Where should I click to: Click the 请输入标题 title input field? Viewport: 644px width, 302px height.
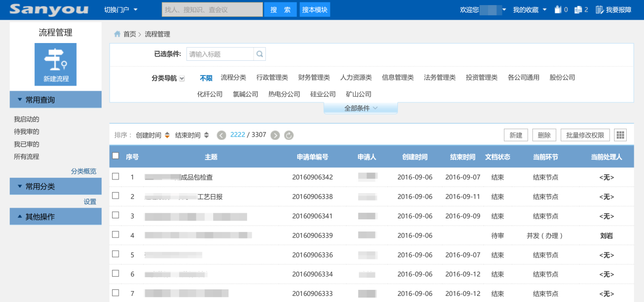click(220, 54)
